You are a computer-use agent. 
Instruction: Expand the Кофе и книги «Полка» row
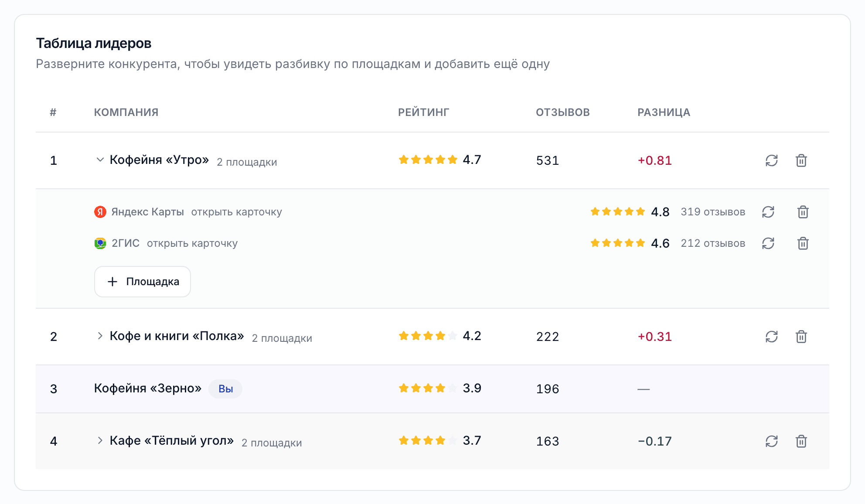(100, 336)
